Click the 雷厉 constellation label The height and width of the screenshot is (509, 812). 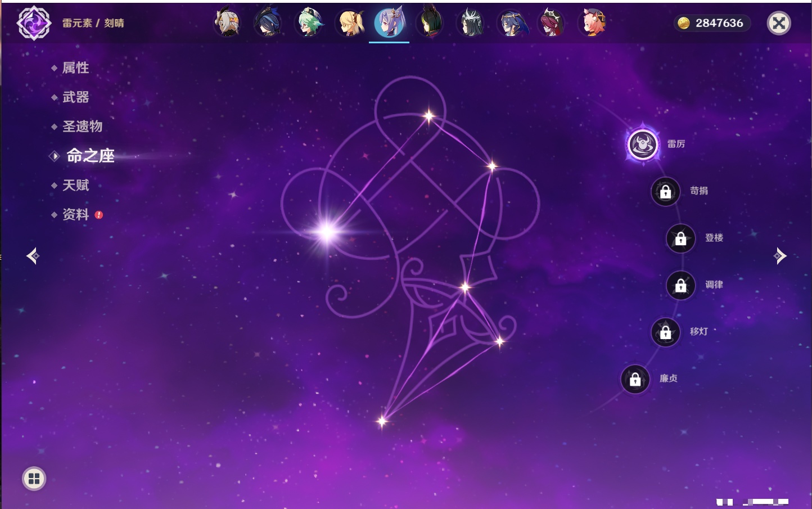pyautogui.click(x=676, y=144)
